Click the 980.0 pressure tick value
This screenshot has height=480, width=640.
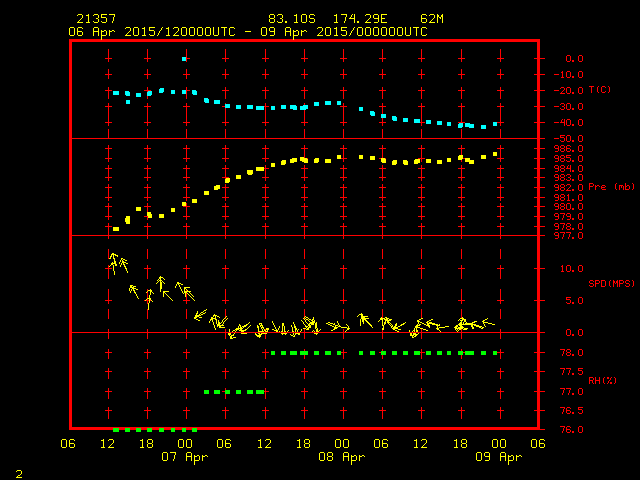(x=569, y=207)
